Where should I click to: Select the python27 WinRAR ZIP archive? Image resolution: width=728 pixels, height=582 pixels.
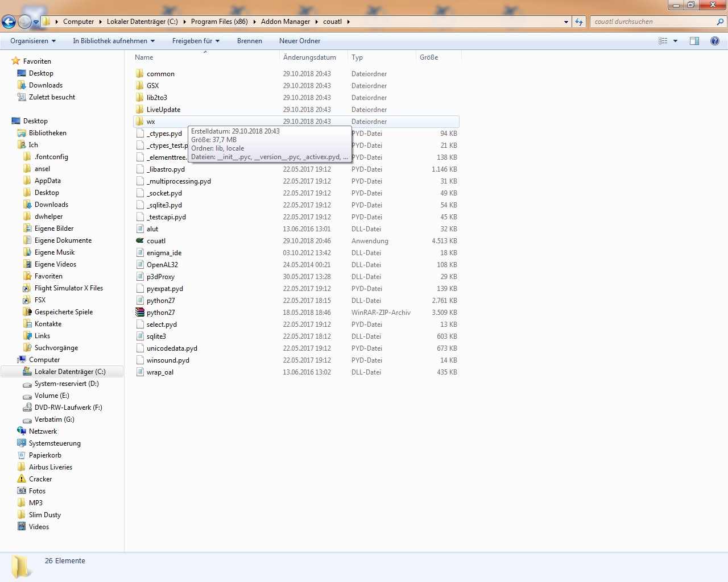tap(160, 313)
